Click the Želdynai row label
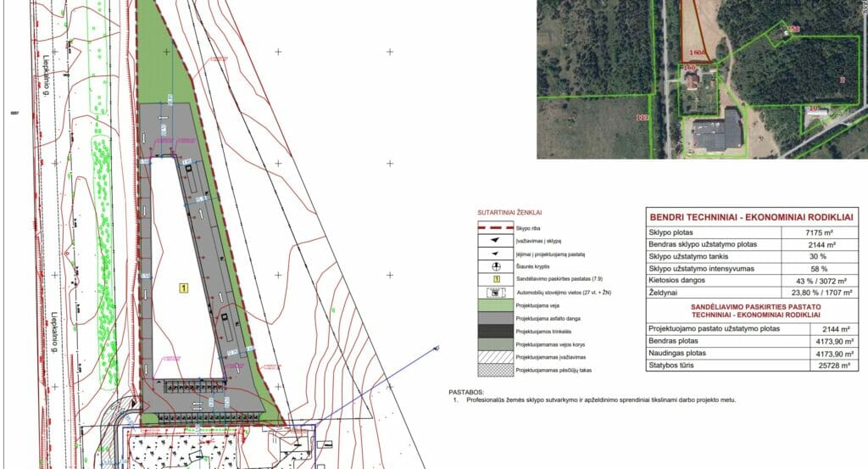This screenshot has width=868, height=469. click(x=663, y=293)
